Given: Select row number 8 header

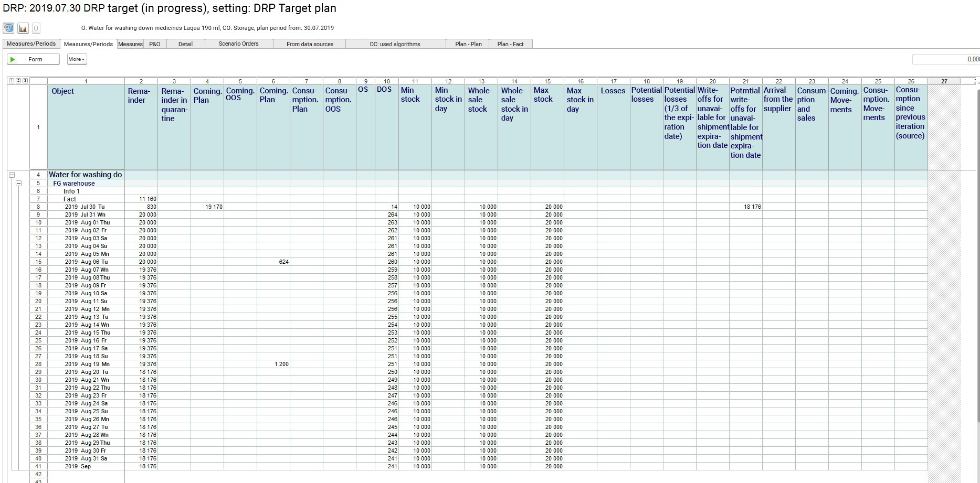Looking at the screenshot, I should coord(38,207).
